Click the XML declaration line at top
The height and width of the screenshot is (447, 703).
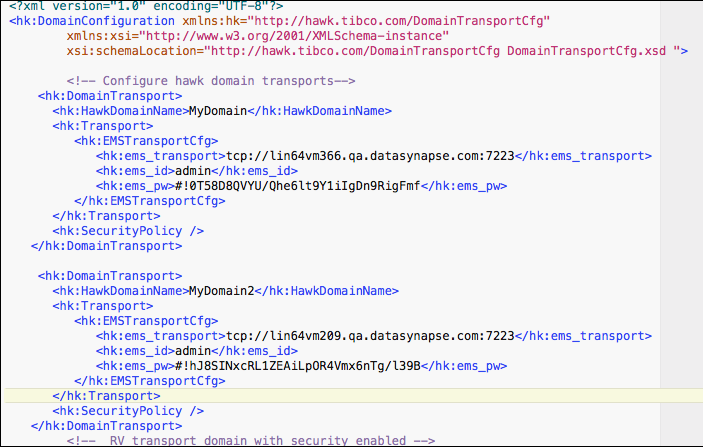(x=146, y=6)
